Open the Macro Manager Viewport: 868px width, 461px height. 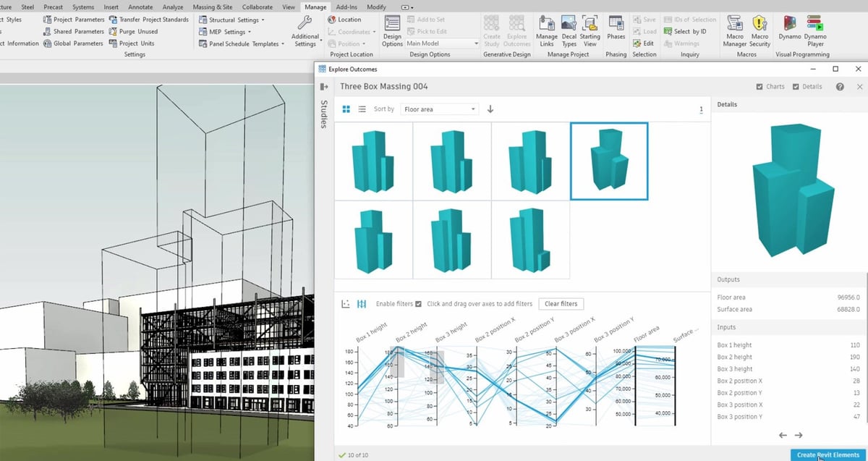tap(734, 28)
